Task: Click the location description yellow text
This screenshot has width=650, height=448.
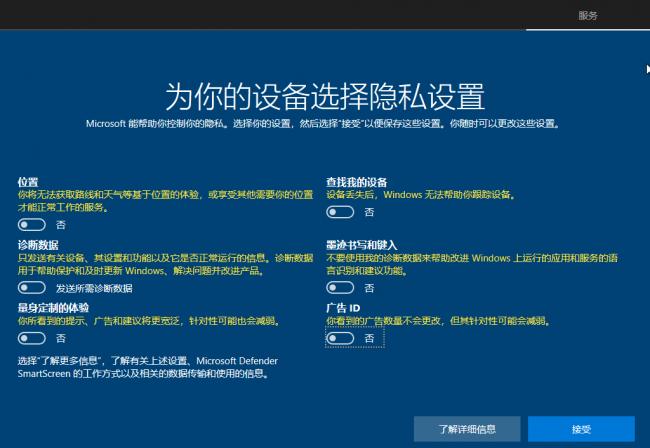Action: tap(165, 201)
